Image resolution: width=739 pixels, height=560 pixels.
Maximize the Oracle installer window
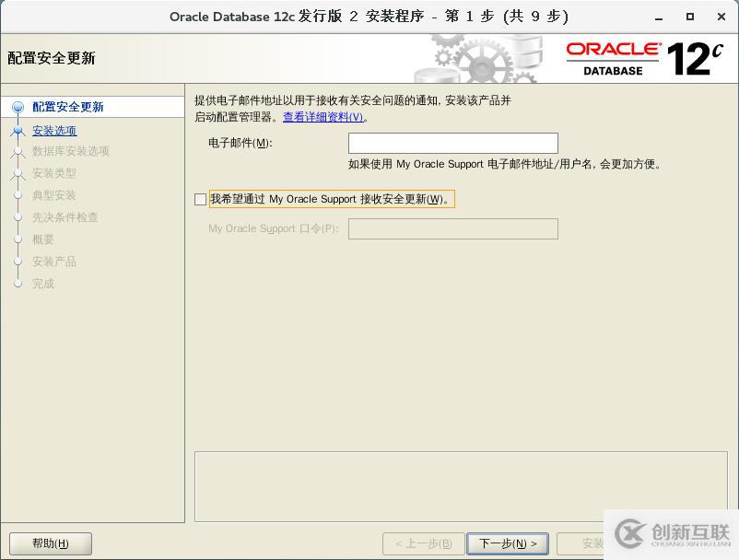tap(690, 17)
